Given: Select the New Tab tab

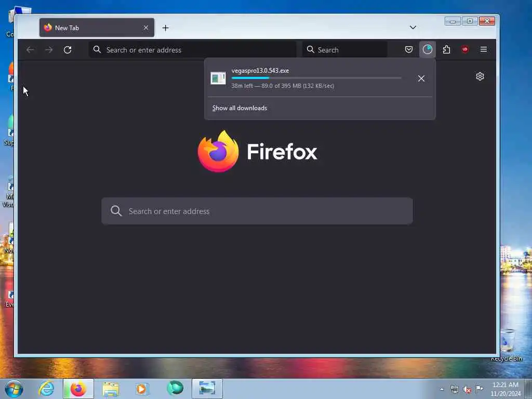Looking at the screenshot, I should tap(97, 28).
